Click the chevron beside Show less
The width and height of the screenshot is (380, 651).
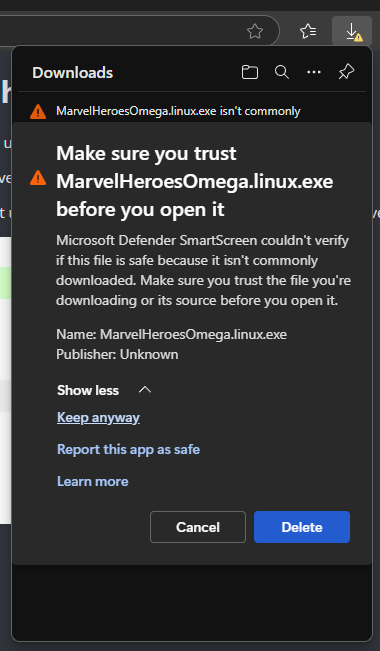click(x=145, y=389)
